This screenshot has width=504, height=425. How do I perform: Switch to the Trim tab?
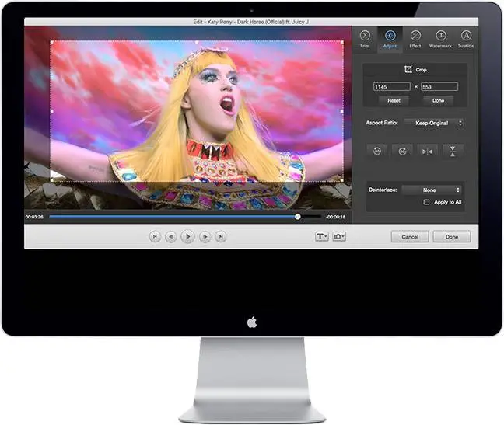coord(365,39)
